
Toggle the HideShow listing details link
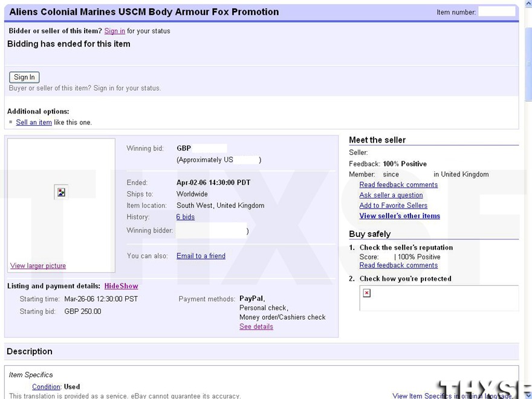pos(121,286)
